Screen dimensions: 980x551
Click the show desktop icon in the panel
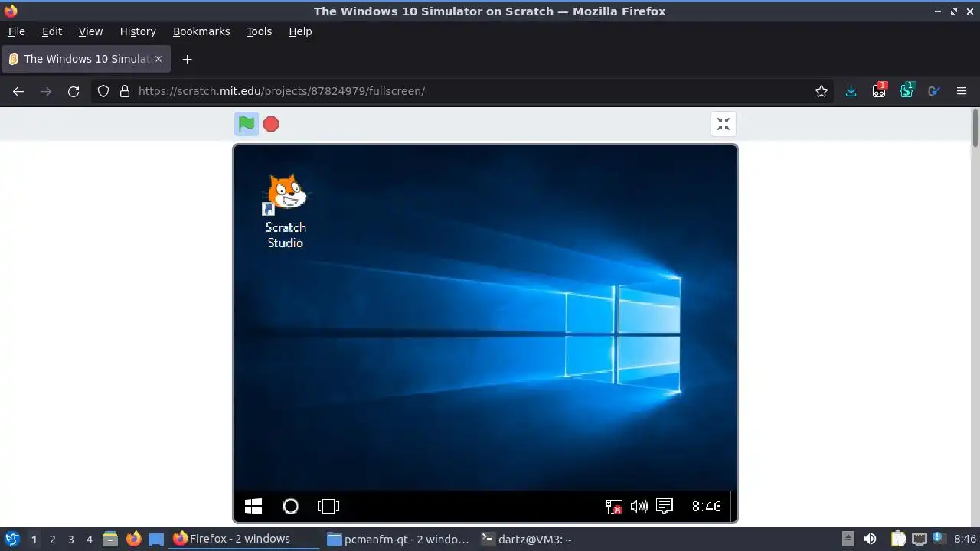(156, 540)
